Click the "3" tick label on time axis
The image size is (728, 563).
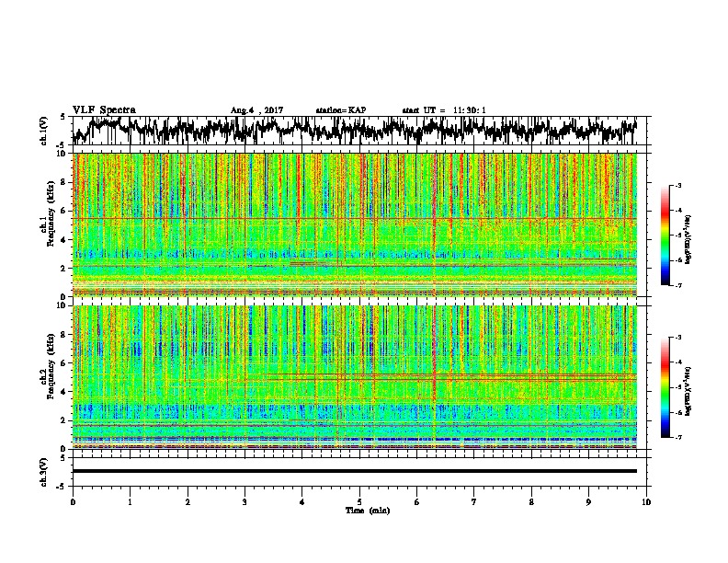[245, 502]
